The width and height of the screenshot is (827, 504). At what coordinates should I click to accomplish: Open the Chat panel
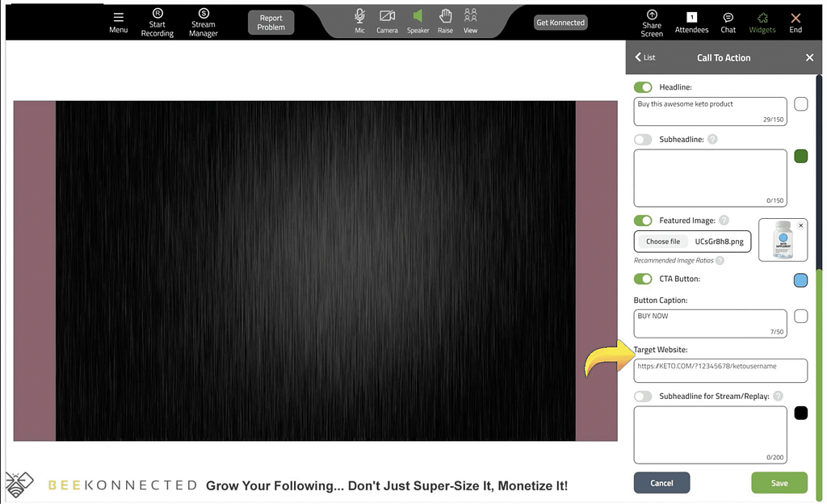(728, 18)
